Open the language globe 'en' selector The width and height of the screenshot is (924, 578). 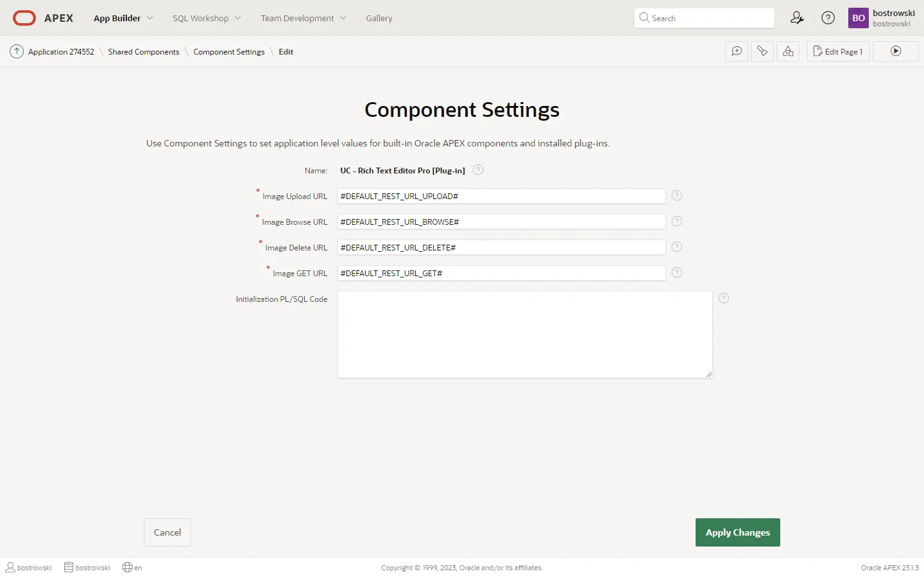click(132, 567)
